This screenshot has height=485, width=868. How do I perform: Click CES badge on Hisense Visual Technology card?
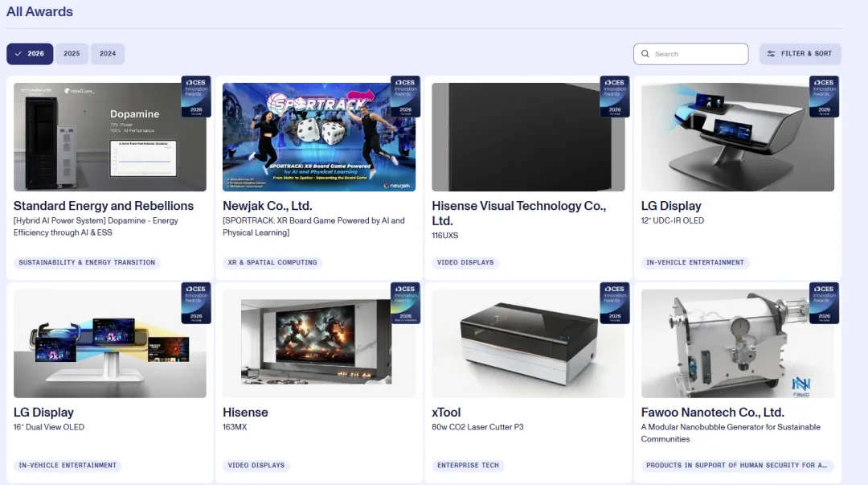(x=615, y=96)
